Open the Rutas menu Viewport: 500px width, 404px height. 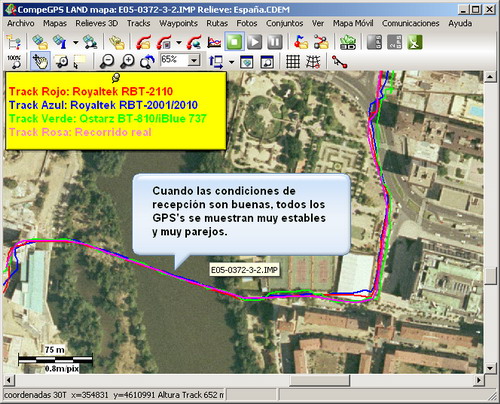click(x=217, y=23)
